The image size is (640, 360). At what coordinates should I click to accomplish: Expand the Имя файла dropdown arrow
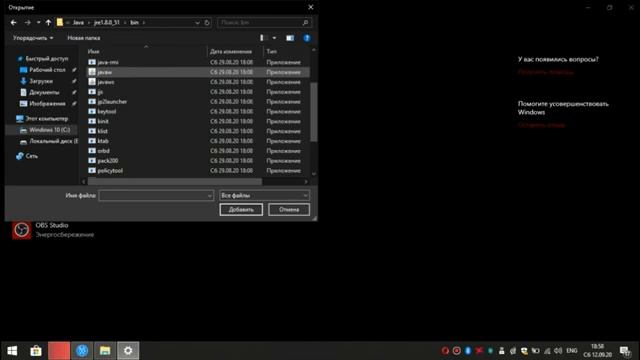click(x=209, y=196)
